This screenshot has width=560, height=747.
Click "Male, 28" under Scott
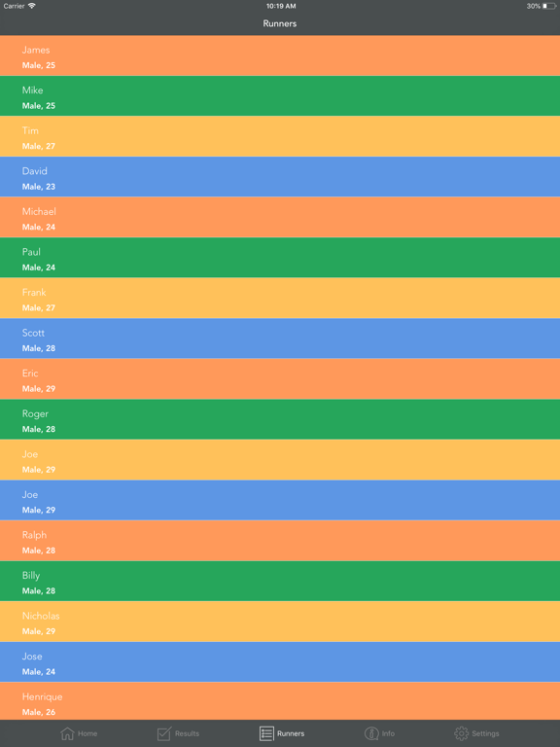pos(39,349)
